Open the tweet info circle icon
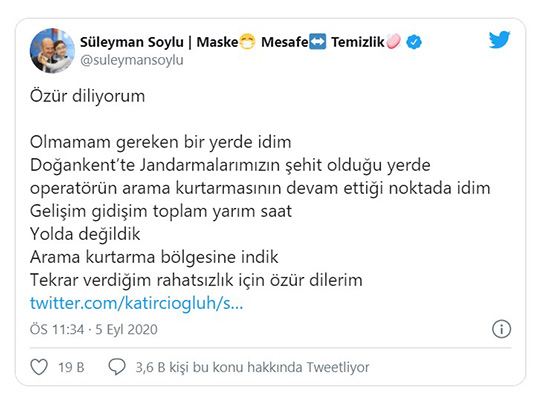550x398 pixels. [501, 329]
